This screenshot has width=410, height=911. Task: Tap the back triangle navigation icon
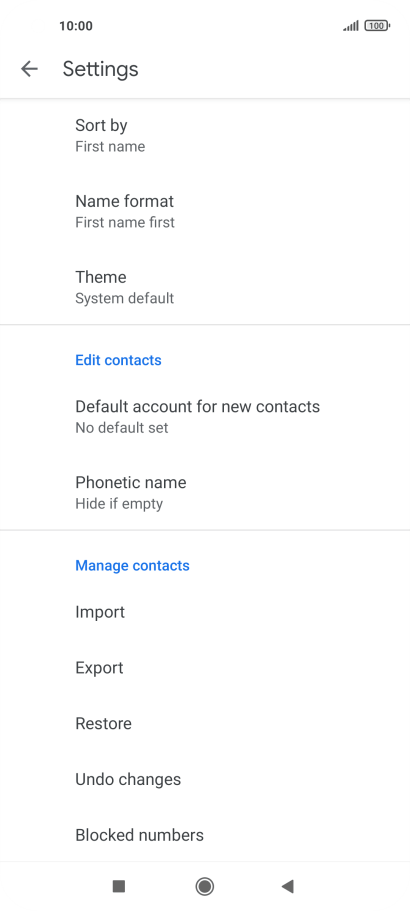point(288,885)
